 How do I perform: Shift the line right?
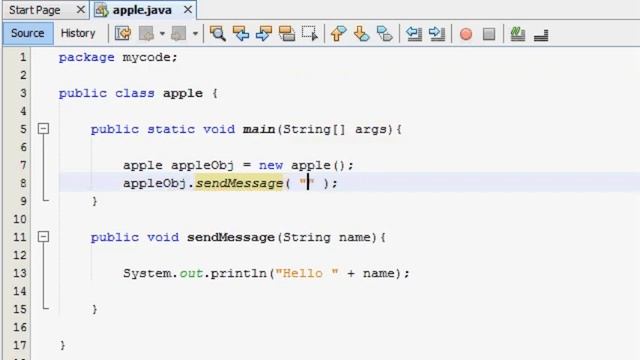tap(437, 33)
